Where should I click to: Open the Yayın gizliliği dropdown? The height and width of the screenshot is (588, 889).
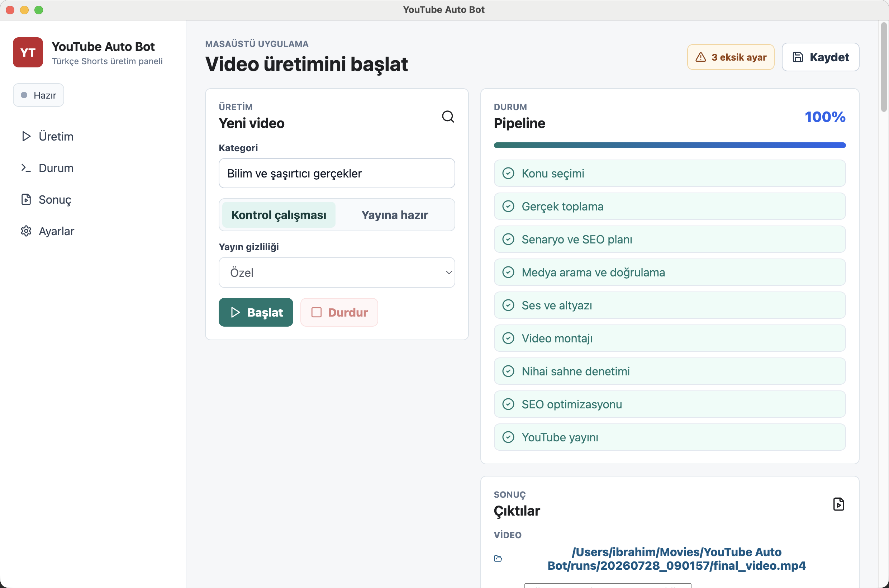337,272
